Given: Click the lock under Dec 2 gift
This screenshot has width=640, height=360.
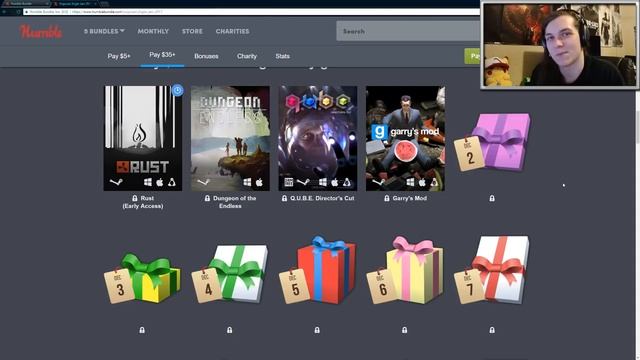Looking at the screenshot, I should point(492,198).
